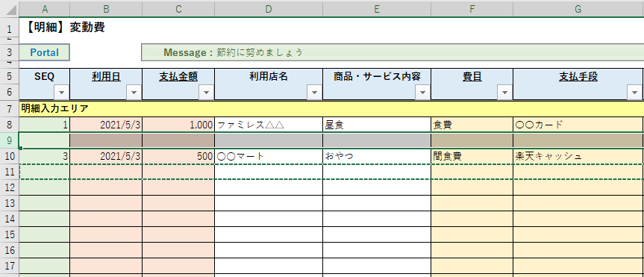
Task: Select column D header
Action: click(x=269, y=9)
